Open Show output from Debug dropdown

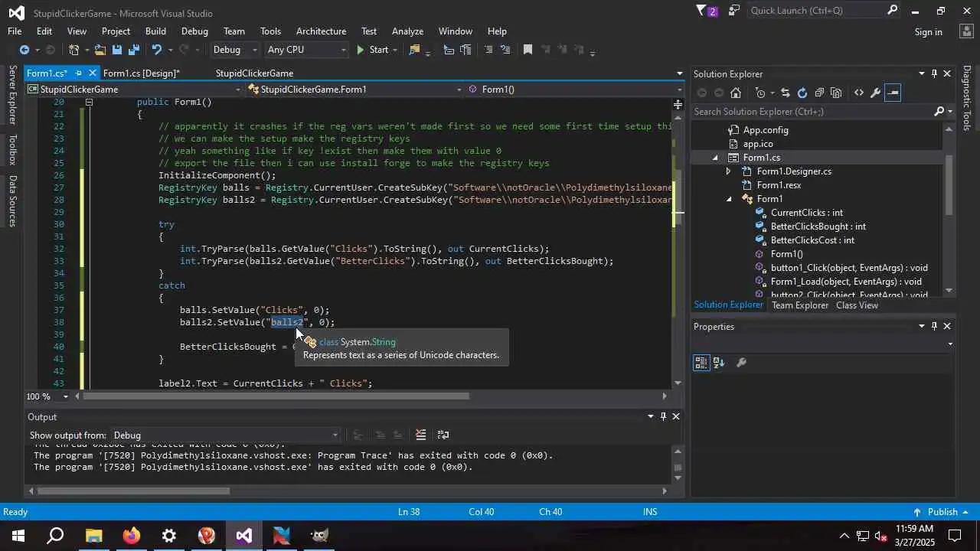coord(226,435)
